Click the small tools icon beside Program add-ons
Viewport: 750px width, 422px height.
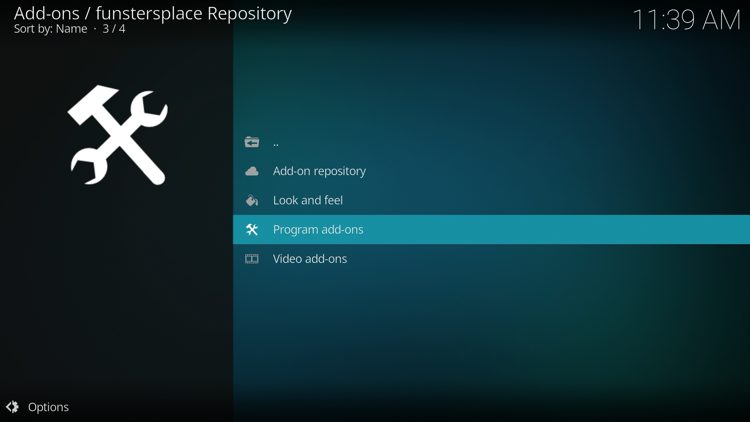(252, 229)
